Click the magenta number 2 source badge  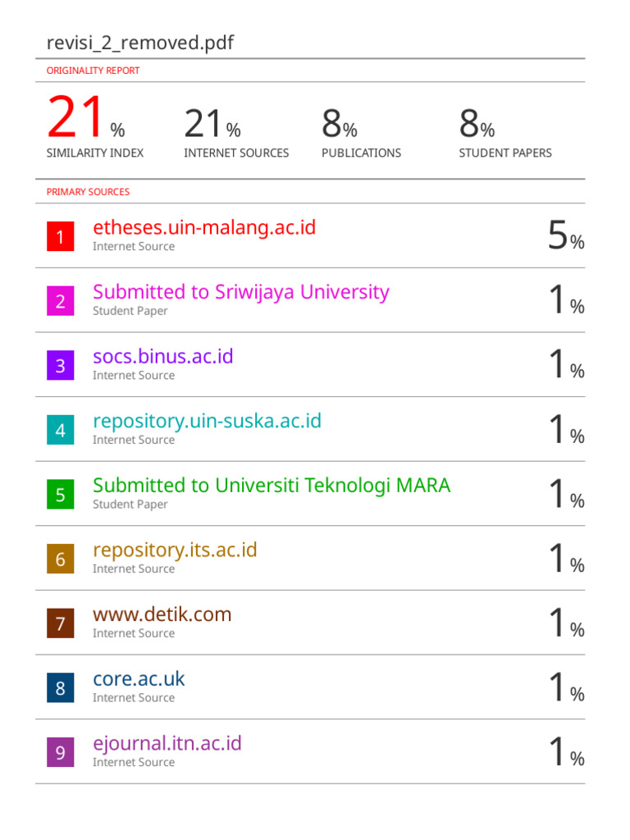click(60, 301)
